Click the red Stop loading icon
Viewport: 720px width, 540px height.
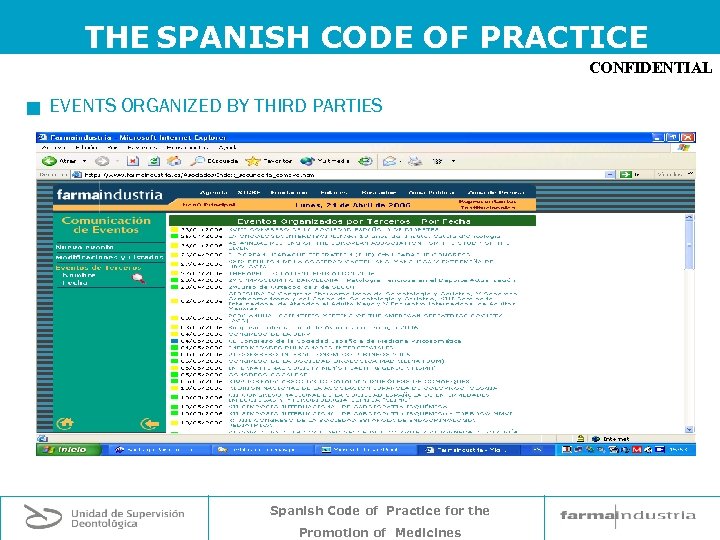[133, 161]
